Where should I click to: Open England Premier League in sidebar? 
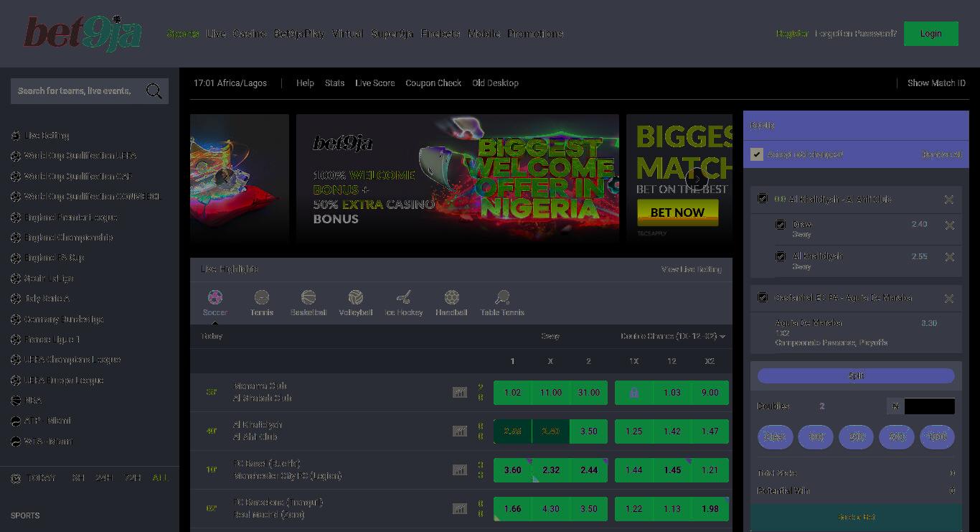point(70,217)
